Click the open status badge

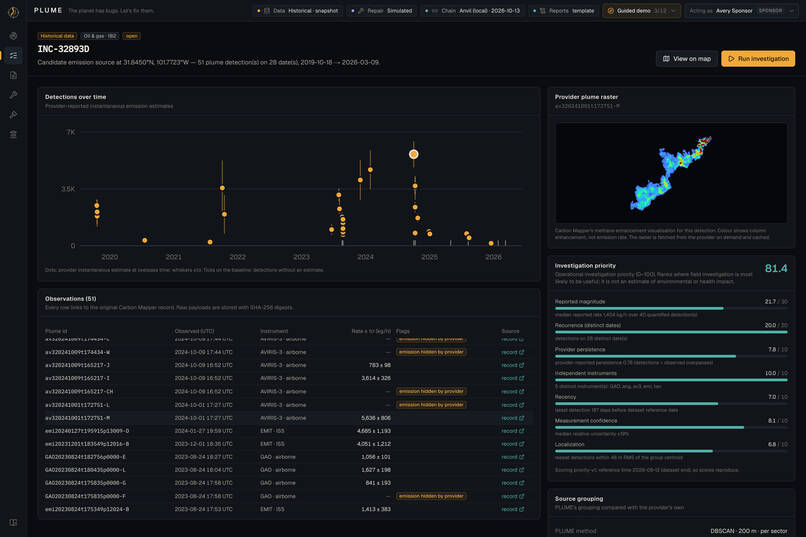tap(132, 36)
